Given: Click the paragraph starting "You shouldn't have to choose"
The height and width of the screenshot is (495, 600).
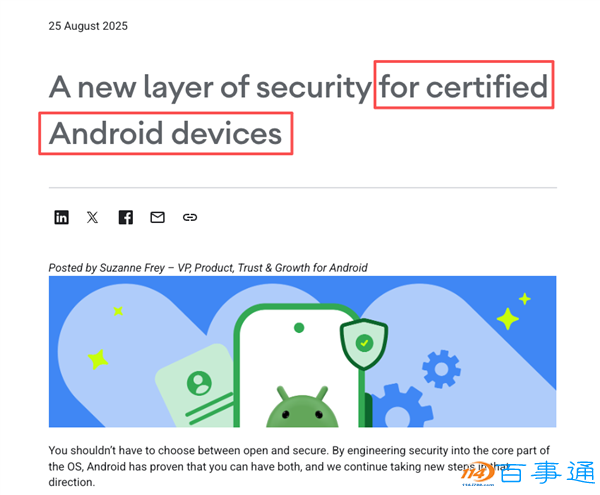Looking at the screenshot, I should [x=299, y=466].
